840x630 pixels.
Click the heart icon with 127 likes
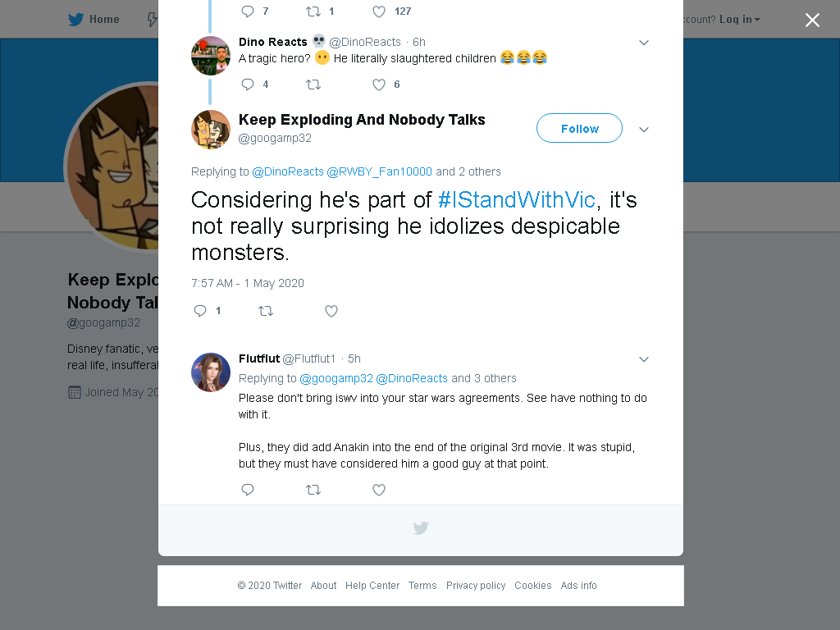pos(379,11)
